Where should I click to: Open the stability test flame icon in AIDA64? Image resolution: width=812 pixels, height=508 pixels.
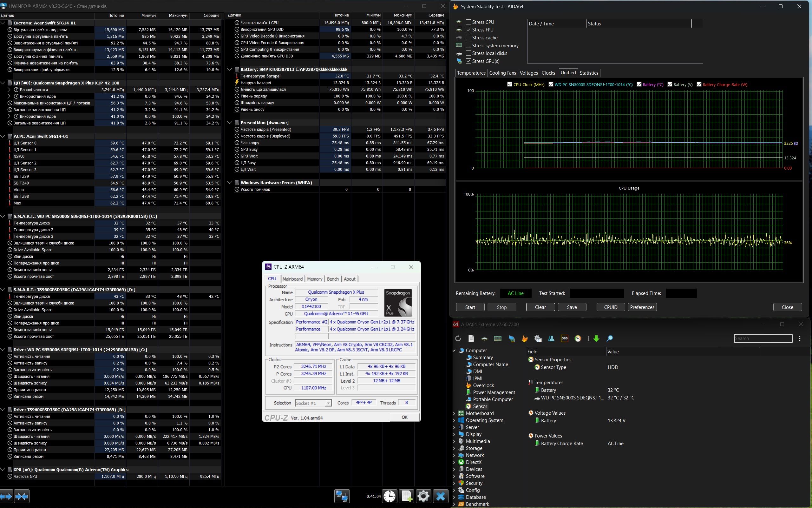point(524,338)
